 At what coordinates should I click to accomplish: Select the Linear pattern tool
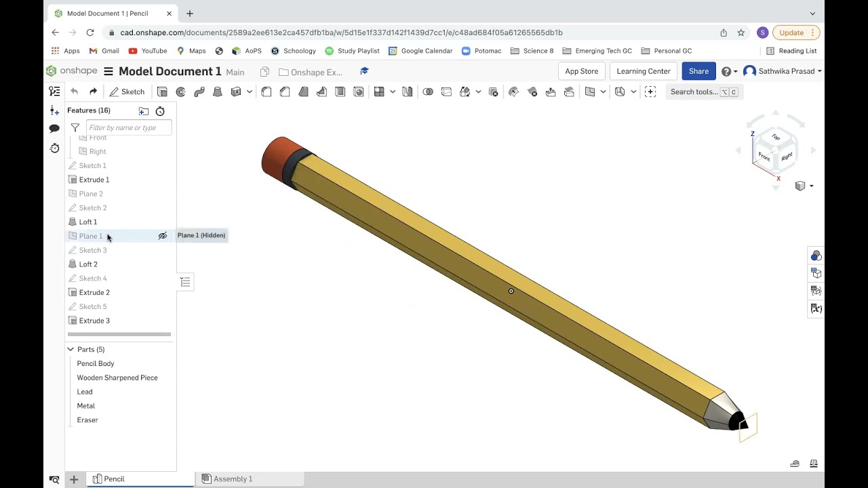coord(379,91)
